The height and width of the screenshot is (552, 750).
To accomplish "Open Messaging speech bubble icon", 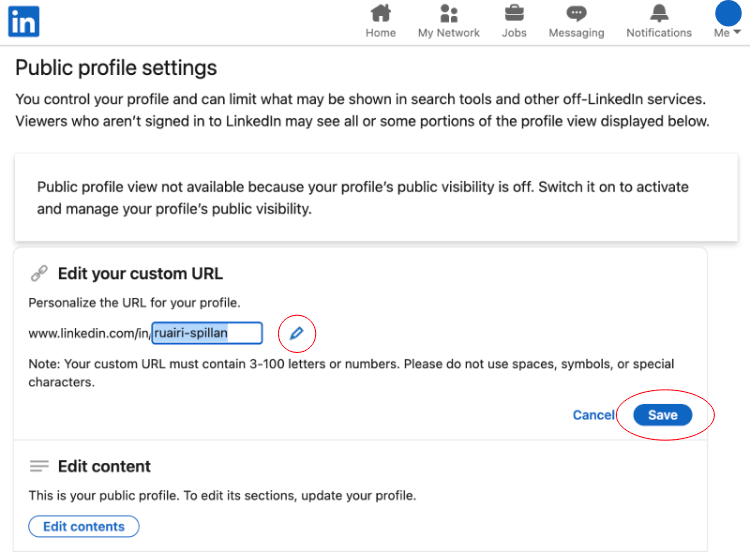I will click(x=576, y=13).
